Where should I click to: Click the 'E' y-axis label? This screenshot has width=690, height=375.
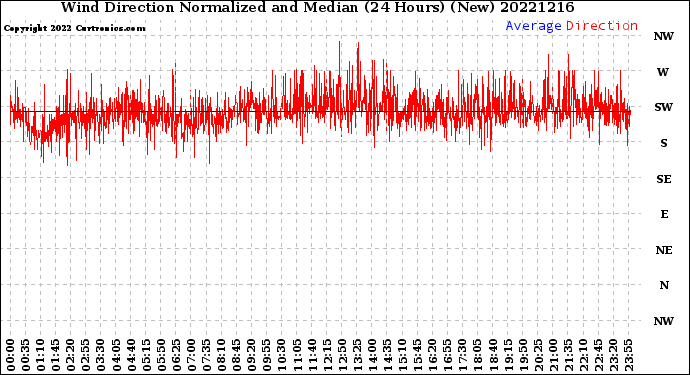click(x=664, y=214)
